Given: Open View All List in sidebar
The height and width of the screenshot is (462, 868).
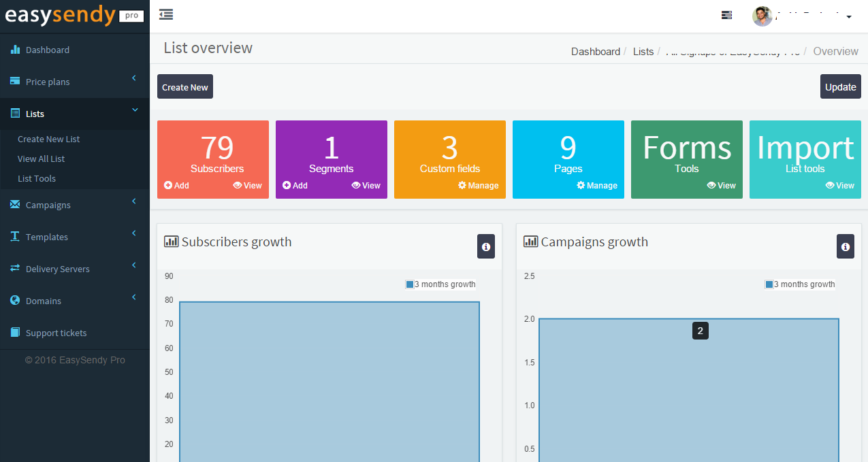Looking at the screenshot, I should tap(42, 159).
